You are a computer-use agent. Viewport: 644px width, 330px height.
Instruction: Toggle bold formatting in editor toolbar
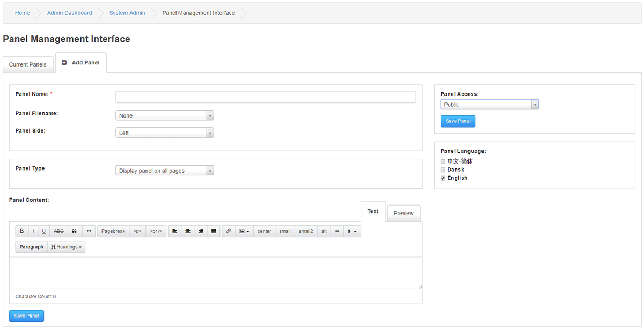click(x=22, y=231)
